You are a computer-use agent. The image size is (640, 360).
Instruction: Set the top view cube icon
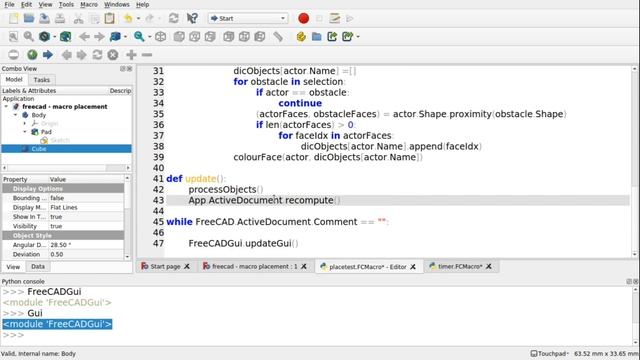tap(195, 37)
